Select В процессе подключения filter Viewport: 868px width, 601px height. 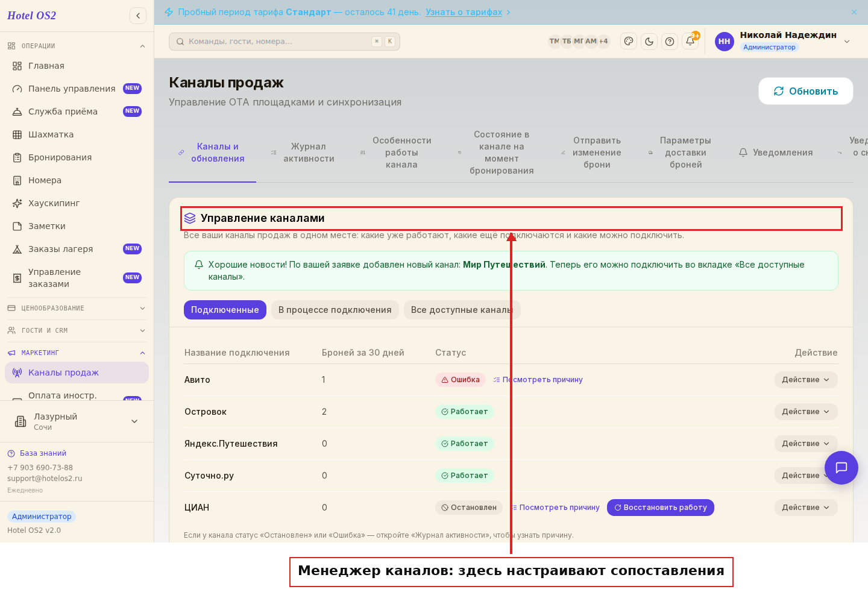pos(335,310)
